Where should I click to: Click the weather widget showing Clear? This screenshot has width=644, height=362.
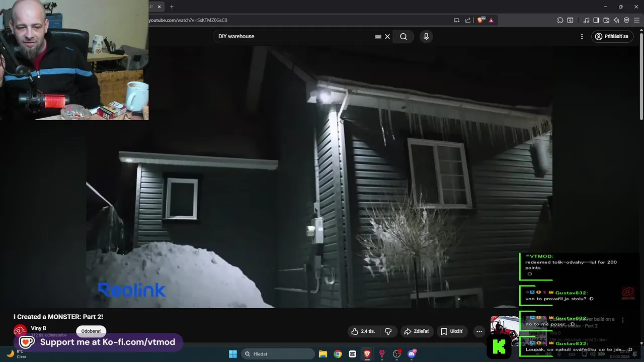pyautogui.click(x=16, y=354)
